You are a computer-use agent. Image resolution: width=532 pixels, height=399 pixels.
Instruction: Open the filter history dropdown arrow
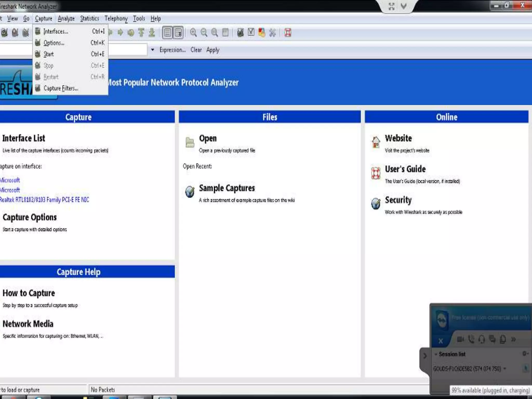[x=152, y=50]
